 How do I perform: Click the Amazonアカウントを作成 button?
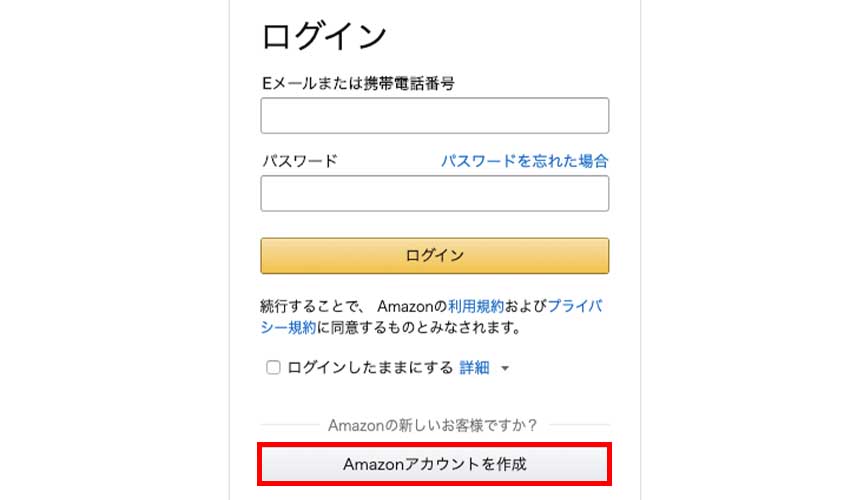(x=434, y=464)
